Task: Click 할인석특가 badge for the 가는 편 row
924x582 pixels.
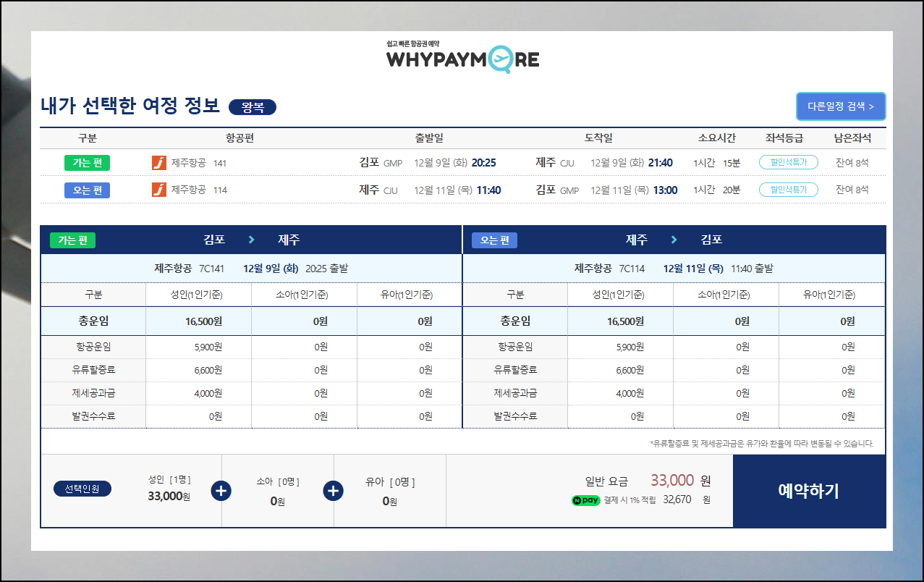Action: (x=789, y=162)
